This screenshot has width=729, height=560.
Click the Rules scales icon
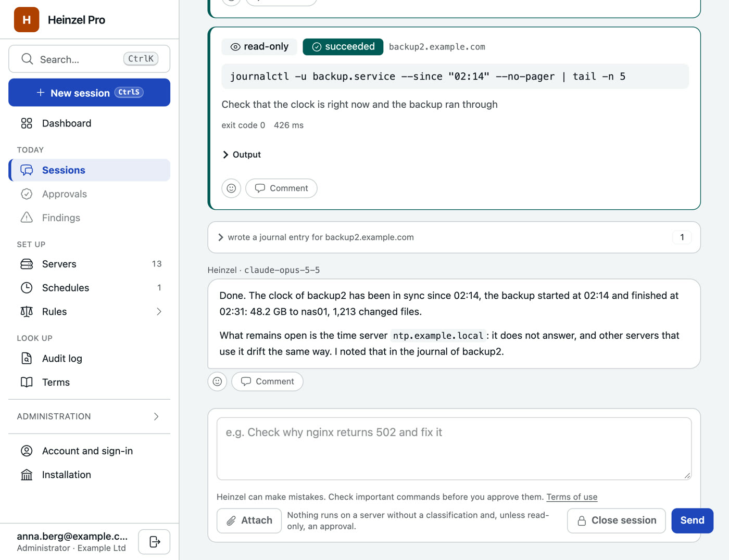coord(27,312)
